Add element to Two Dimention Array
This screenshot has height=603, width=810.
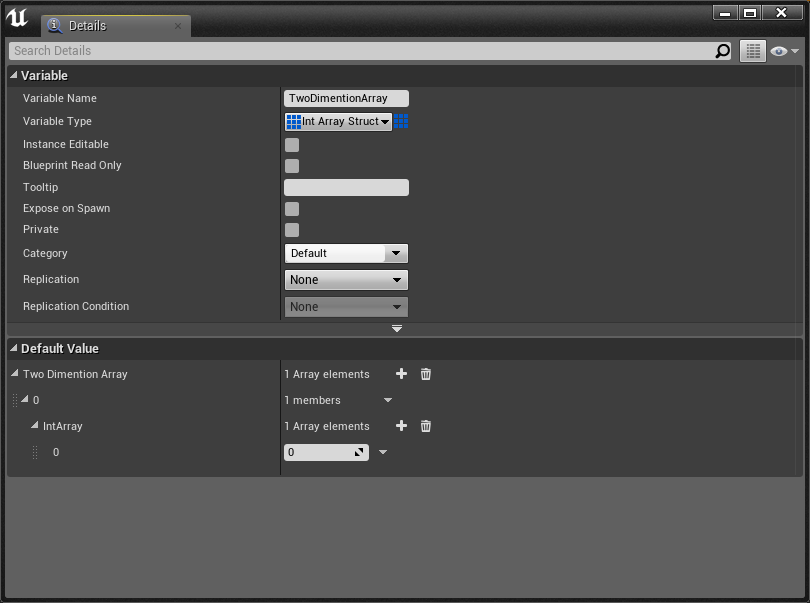(x=401, y=374)
